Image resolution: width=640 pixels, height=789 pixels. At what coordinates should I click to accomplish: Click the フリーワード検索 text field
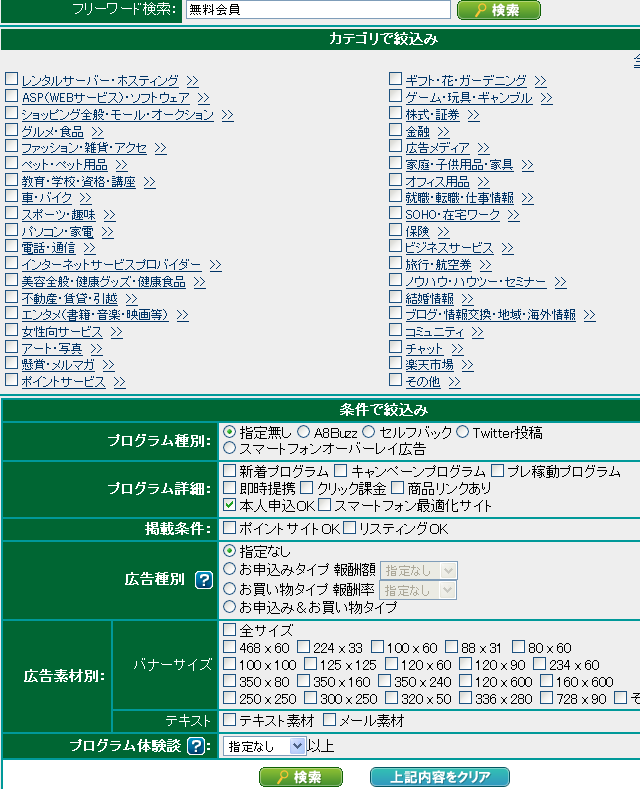coord(318,10)
